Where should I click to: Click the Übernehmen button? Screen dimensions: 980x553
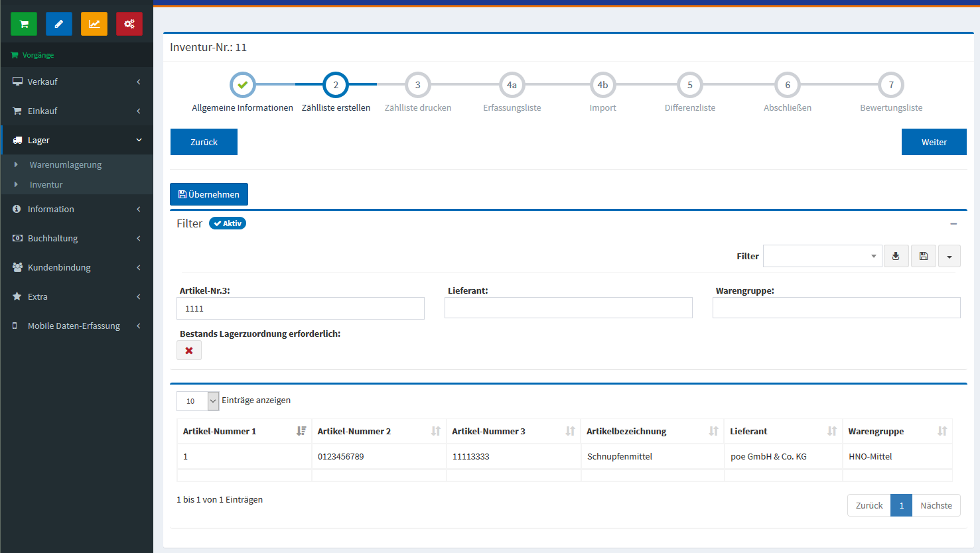click(209, 194)
